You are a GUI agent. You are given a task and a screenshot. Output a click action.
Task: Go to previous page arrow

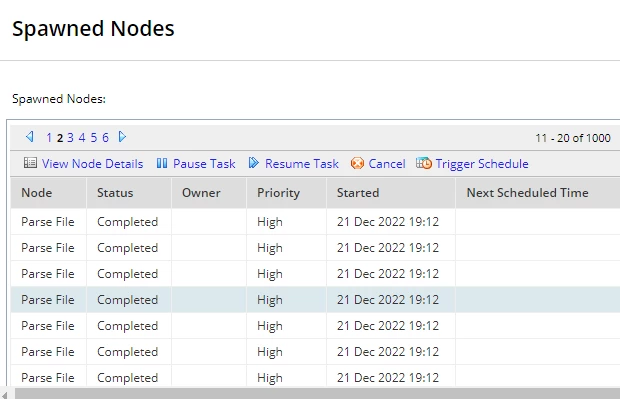(30, 137)
